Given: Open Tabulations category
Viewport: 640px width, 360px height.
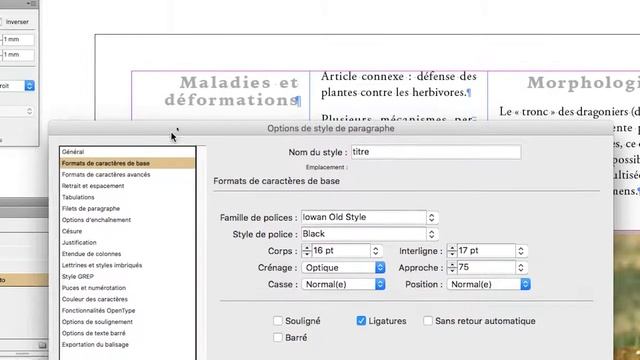Looking at the screenshot, I should 78,197.
